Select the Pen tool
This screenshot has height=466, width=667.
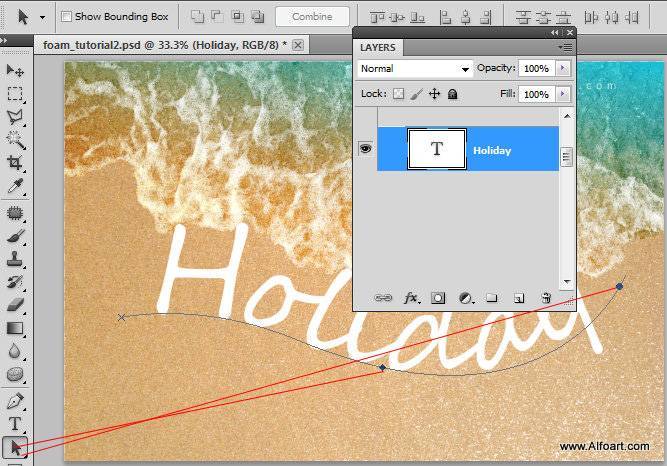pos(15,401)
